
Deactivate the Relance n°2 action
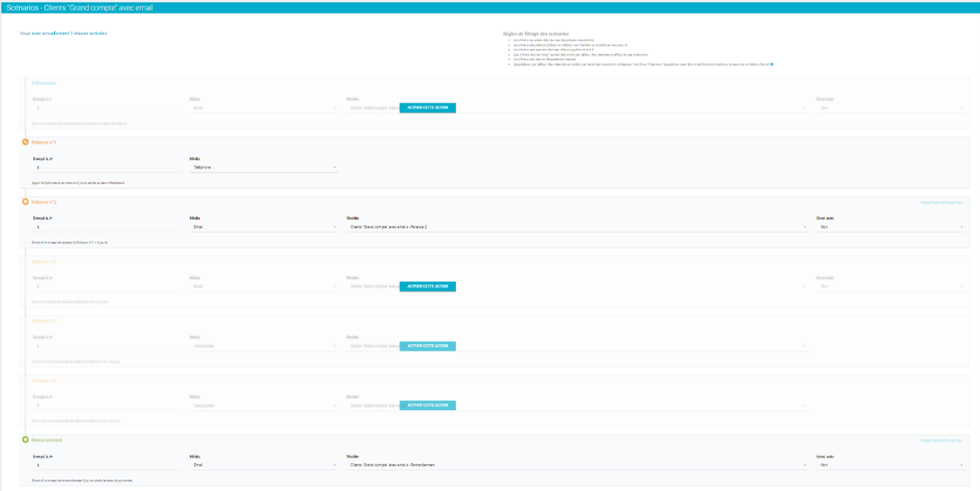point(940,203)
